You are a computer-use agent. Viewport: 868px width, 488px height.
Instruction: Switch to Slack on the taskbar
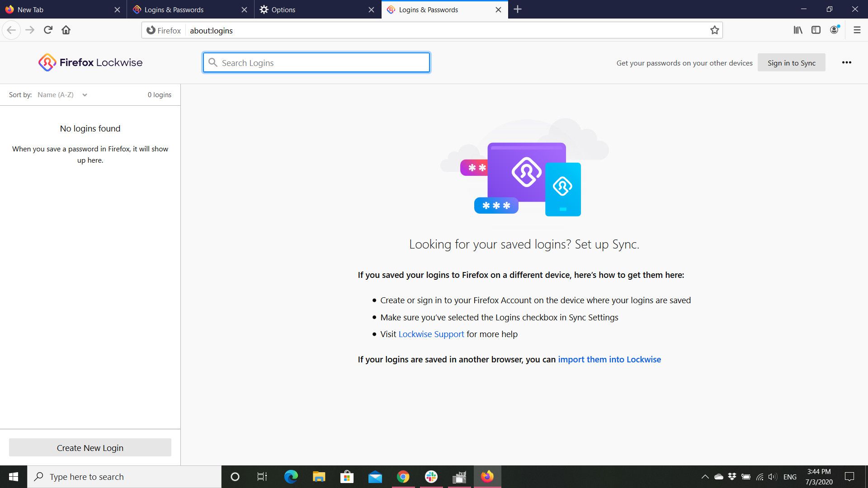tap(431, 477)
